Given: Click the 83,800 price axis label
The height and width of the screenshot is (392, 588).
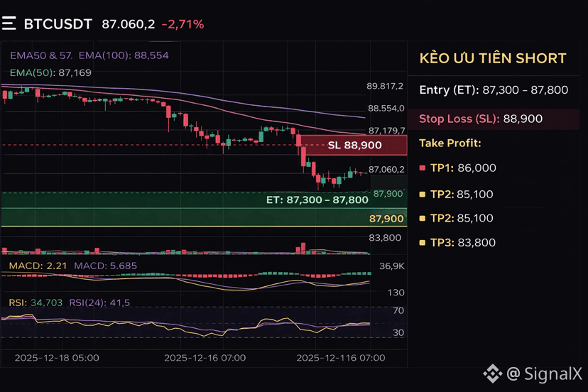Looking at the screenshot, I should click(x=385, y=238).
